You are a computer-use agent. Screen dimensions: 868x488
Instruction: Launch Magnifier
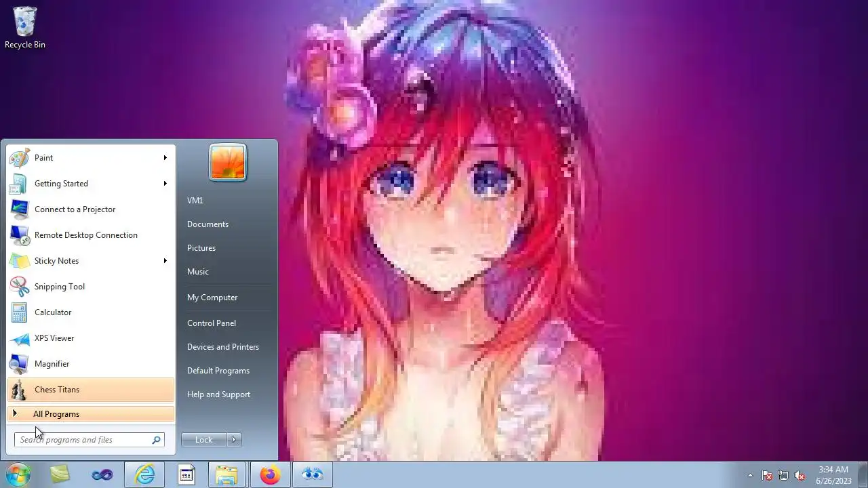point(91,364)
